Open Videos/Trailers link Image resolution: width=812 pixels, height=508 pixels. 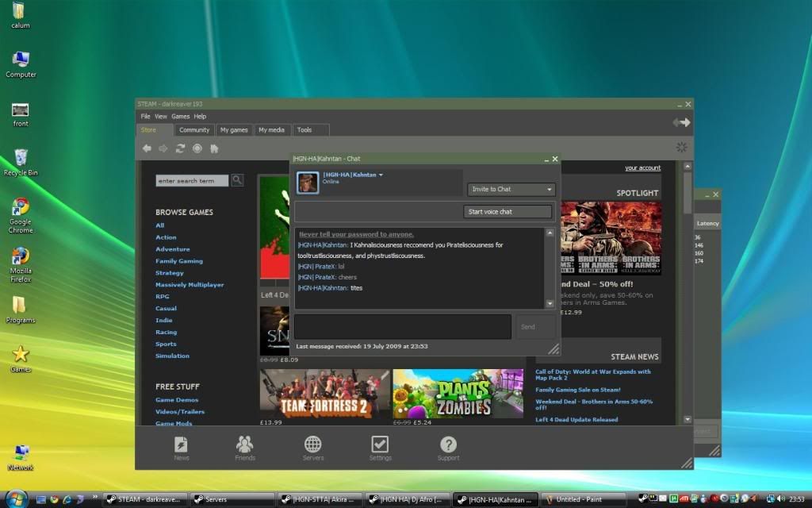(x=180, y=412)
